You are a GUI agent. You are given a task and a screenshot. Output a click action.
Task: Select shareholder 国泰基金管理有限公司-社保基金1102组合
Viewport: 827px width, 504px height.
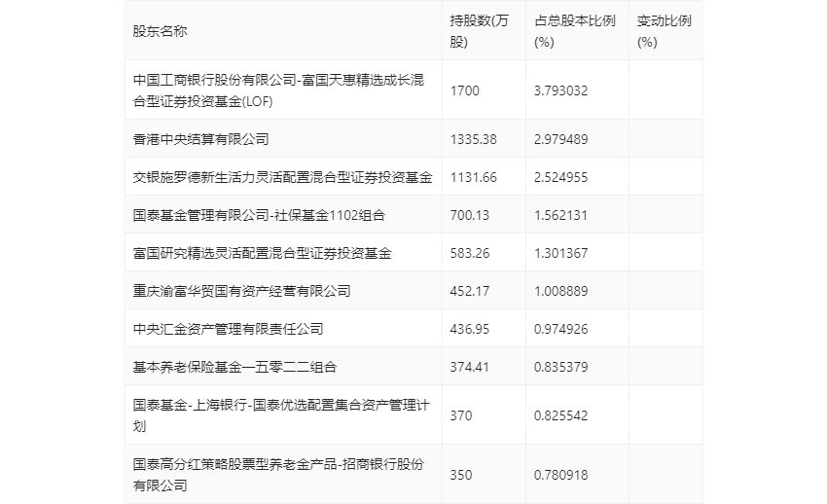[x=259, y=215]
